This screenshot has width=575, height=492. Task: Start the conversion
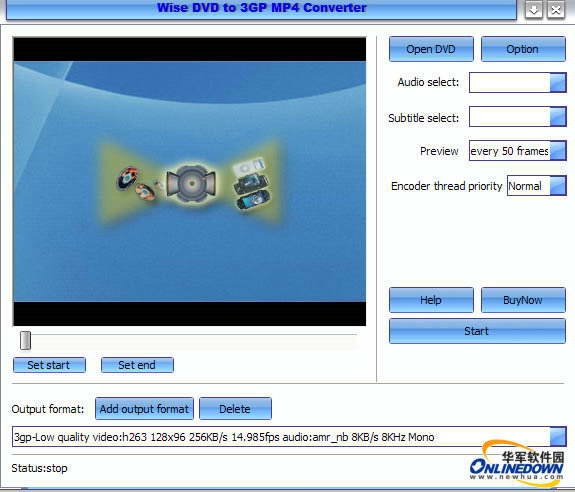tap(477, 331)
